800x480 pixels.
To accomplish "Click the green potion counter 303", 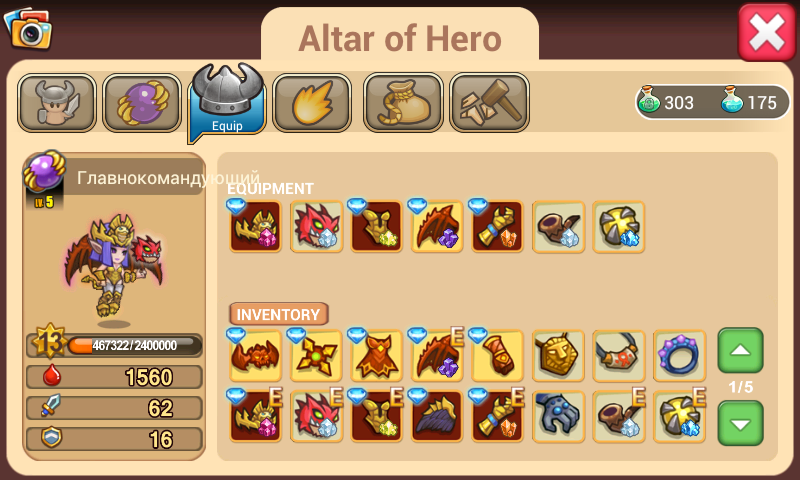I will point(668,102).
